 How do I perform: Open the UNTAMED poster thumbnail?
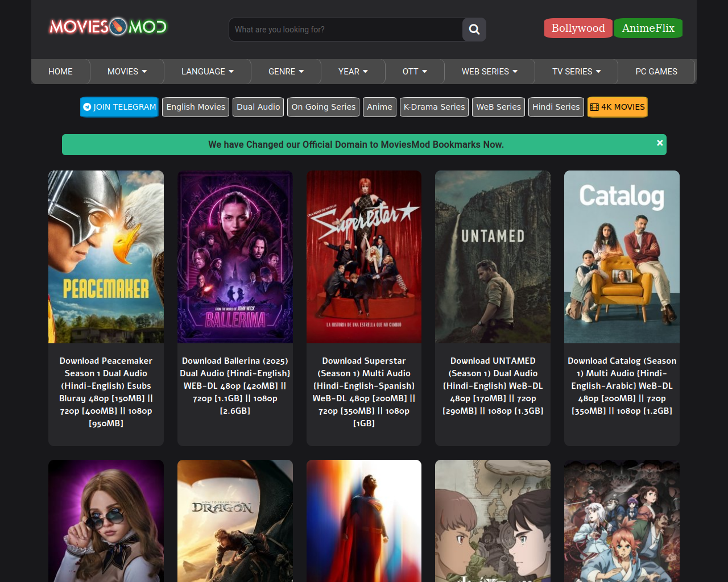tap(493, 257)
